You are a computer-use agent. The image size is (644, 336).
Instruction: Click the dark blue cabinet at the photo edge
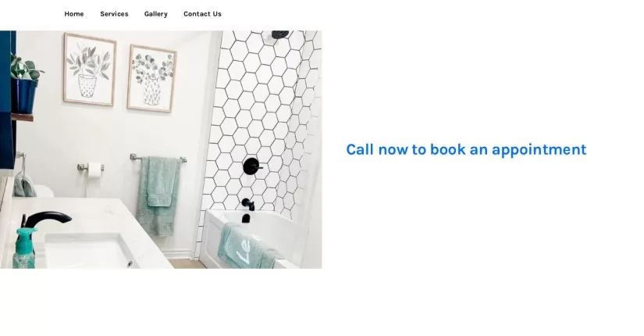tap(7, 100)
